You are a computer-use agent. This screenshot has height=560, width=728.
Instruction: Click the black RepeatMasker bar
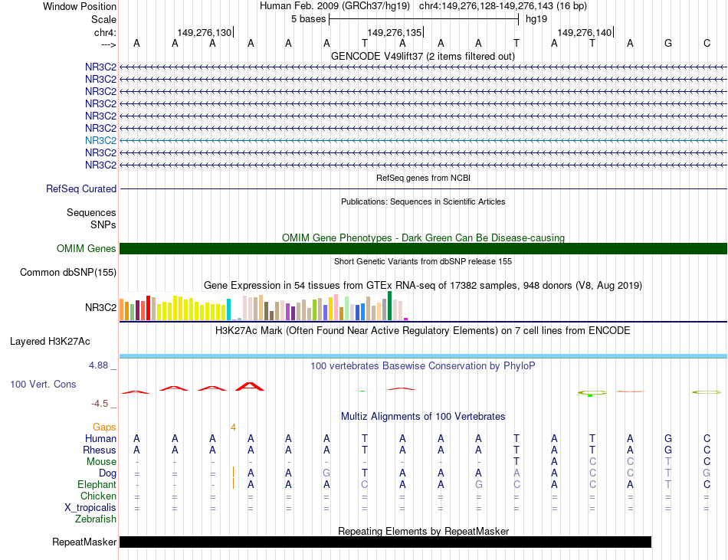[x=385, y=542]
